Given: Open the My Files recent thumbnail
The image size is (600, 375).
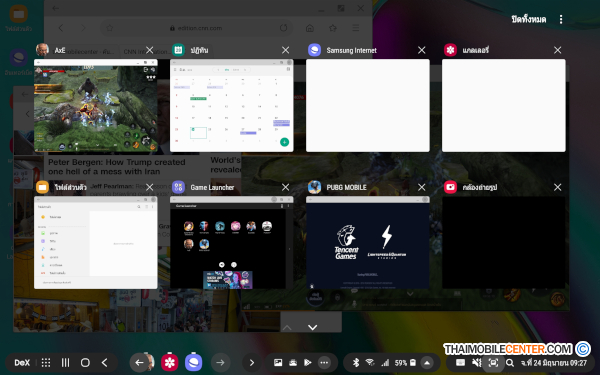Looking at the screenshot, I should tap(96, 243).
